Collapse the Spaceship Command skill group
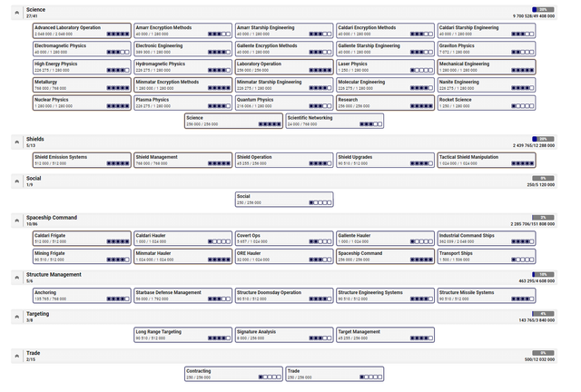The width and height of the screenshot is (581, 392). [x=17, y=220]
